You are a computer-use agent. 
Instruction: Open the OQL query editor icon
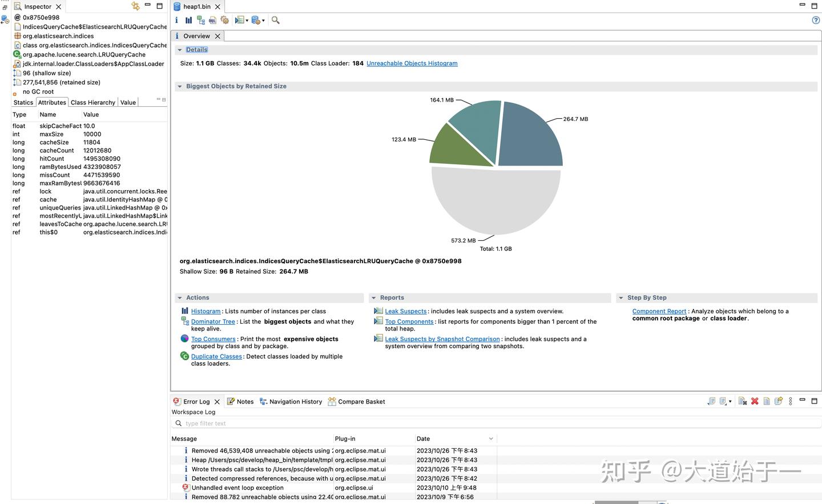(x=212, y=20)
